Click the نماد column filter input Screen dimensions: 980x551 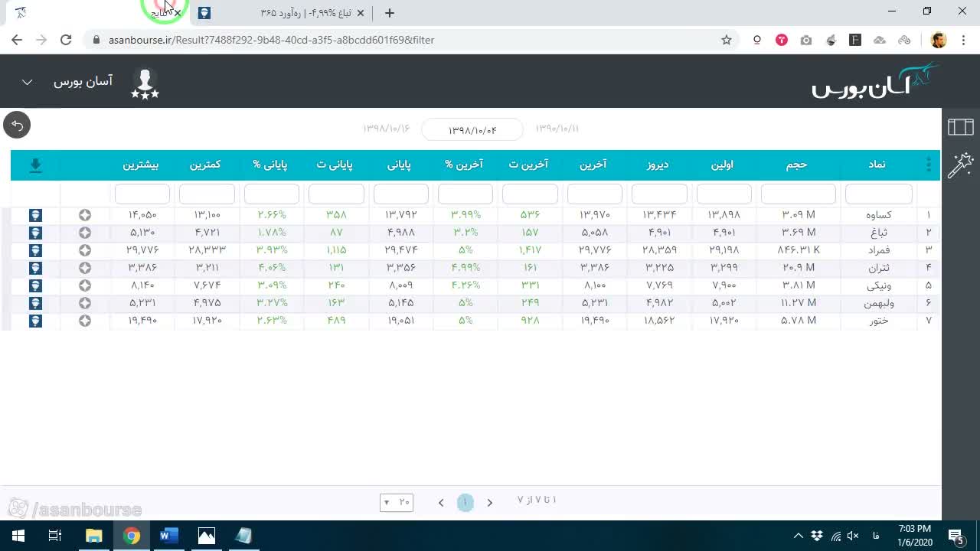[878, 194]
